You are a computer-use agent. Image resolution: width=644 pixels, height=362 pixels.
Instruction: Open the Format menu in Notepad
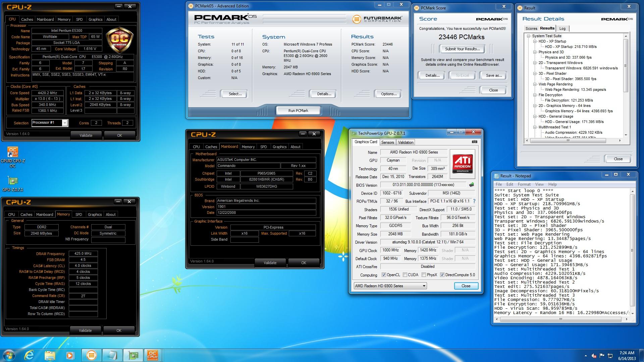pyautogui.click(x=524, y=184)
